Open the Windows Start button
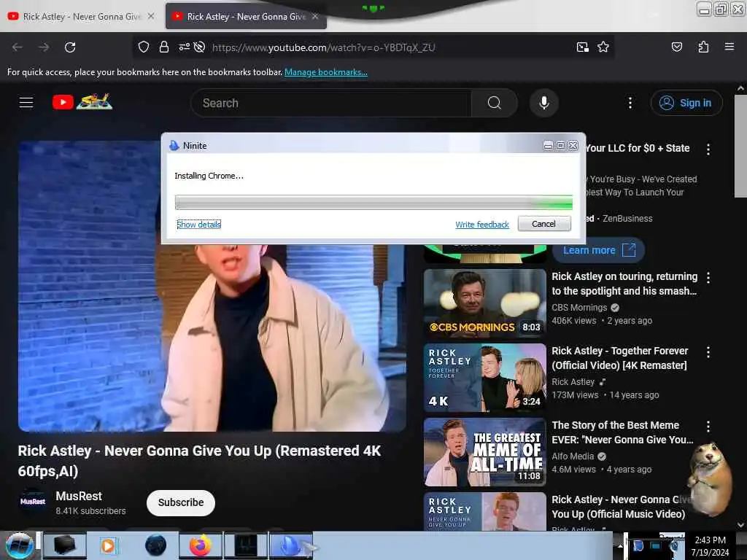The height and width of the screenshot is (560, 747). 19,545
